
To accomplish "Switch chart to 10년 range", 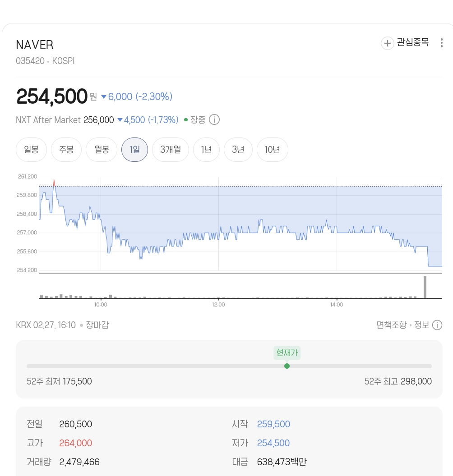I will (x=272, y=150).
